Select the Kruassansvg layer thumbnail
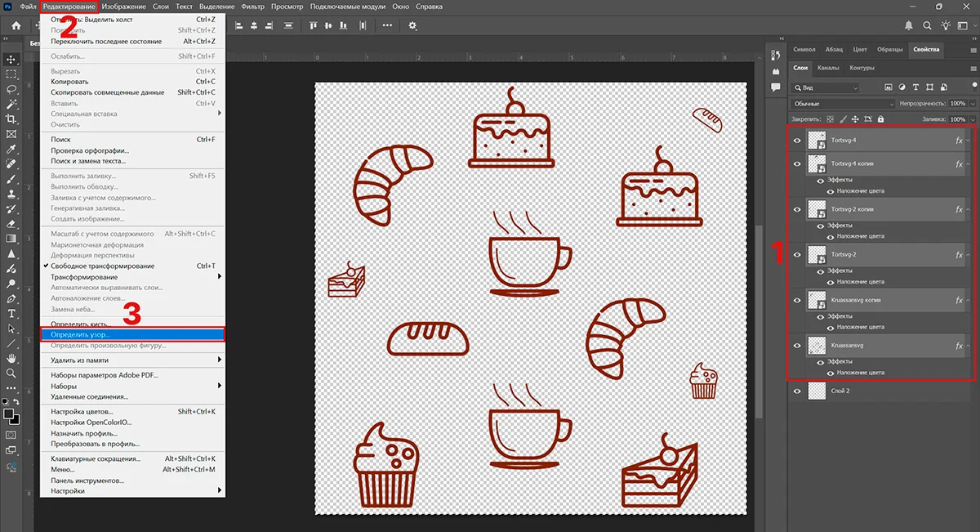 coord(817,346)
